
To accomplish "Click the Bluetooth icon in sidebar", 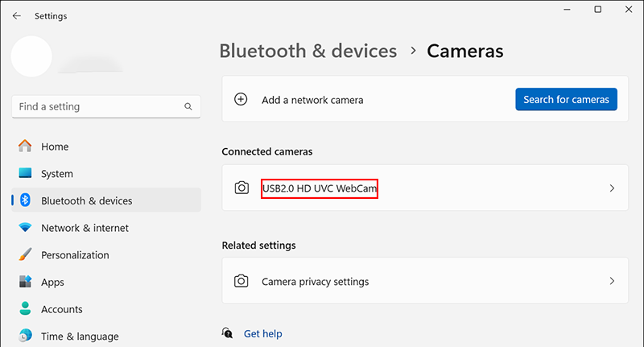I will tap(25, 200).
